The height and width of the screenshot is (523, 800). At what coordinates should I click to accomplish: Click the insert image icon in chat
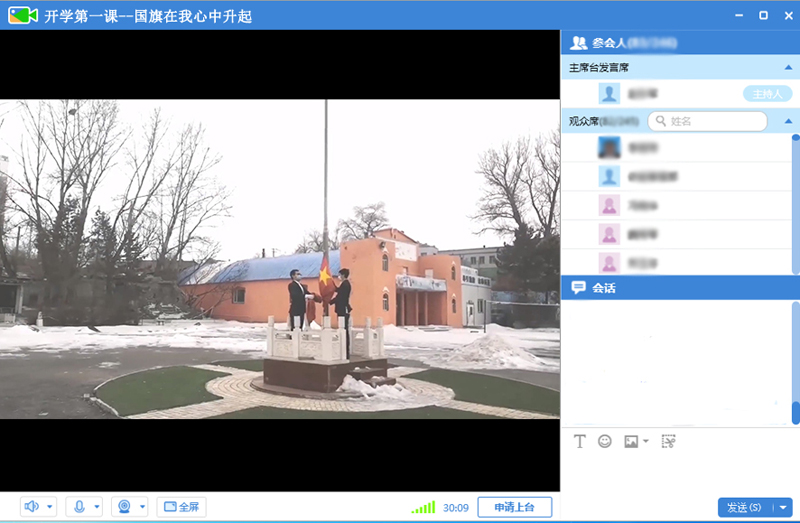click(631, 441)
